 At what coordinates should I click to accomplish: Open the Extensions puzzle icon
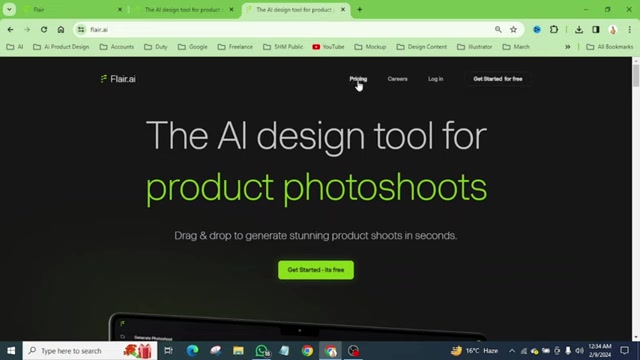554,29
